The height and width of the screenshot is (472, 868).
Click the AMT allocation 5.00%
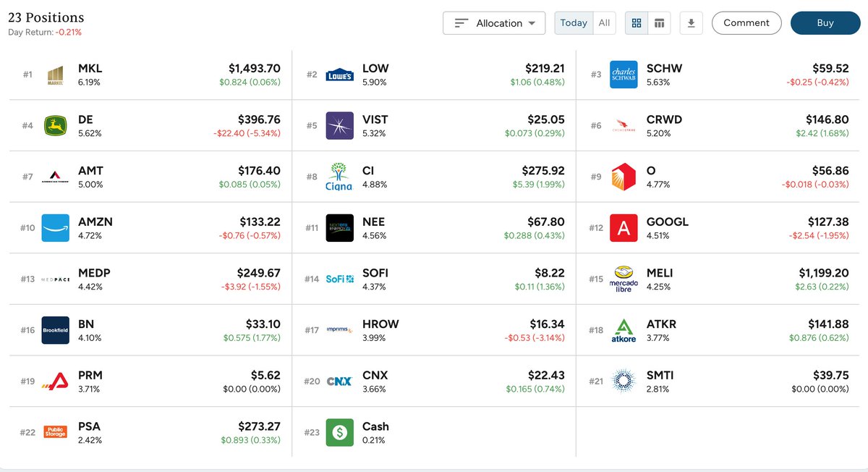click(90, 185)
